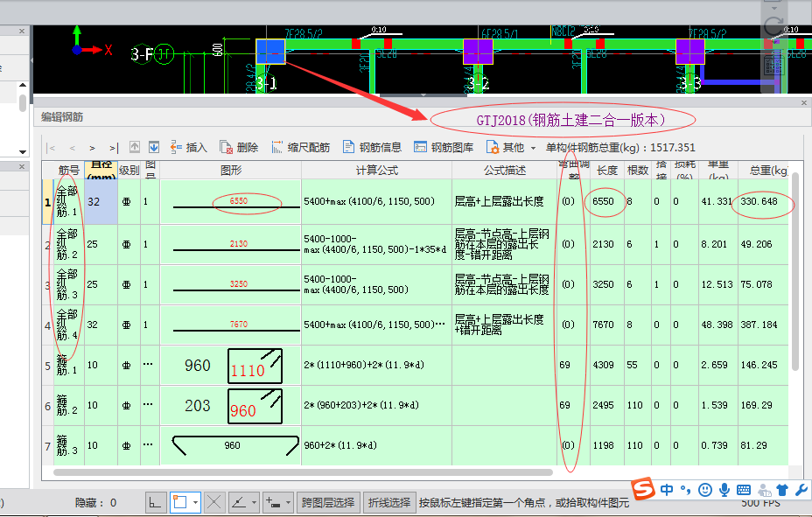Toggle the plus point-length tool icon
The image size is (812, 517).
[x=273, y=502]
